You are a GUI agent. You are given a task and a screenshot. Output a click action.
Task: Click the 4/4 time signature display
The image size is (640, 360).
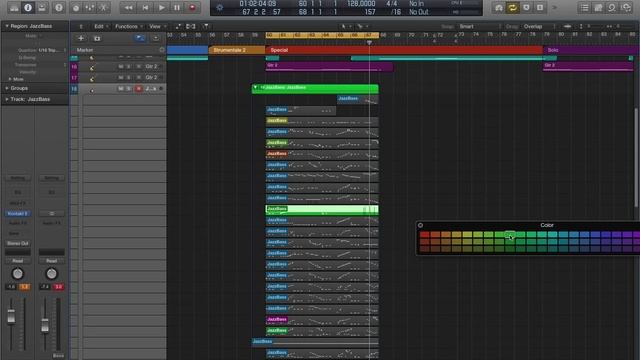(x=391, y=4)
